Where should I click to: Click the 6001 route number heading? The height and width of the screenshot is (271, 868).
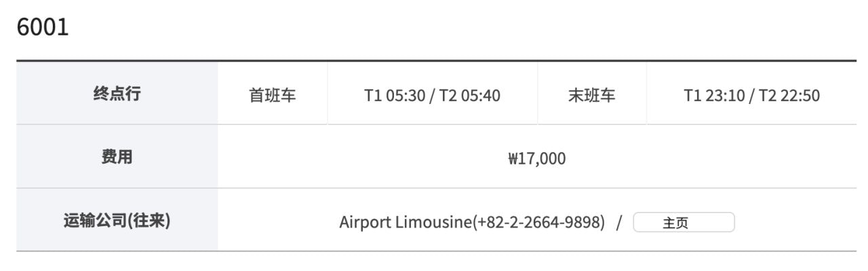tap(43, 28)
